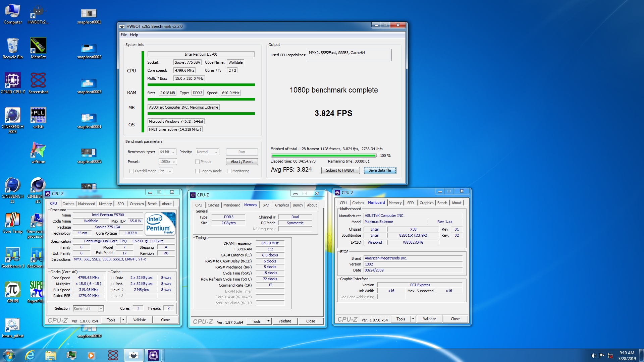Launch wPrime from the desktop
Viewport: 644px width, 362px height.
pyautogui.click(x=38, y=153)
